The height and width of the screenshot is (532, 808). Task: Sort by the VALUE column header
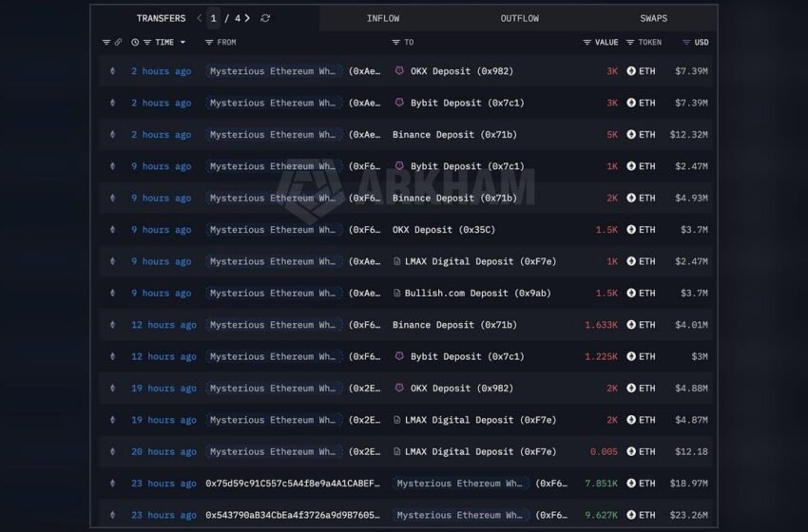click(x=606, y=42)
